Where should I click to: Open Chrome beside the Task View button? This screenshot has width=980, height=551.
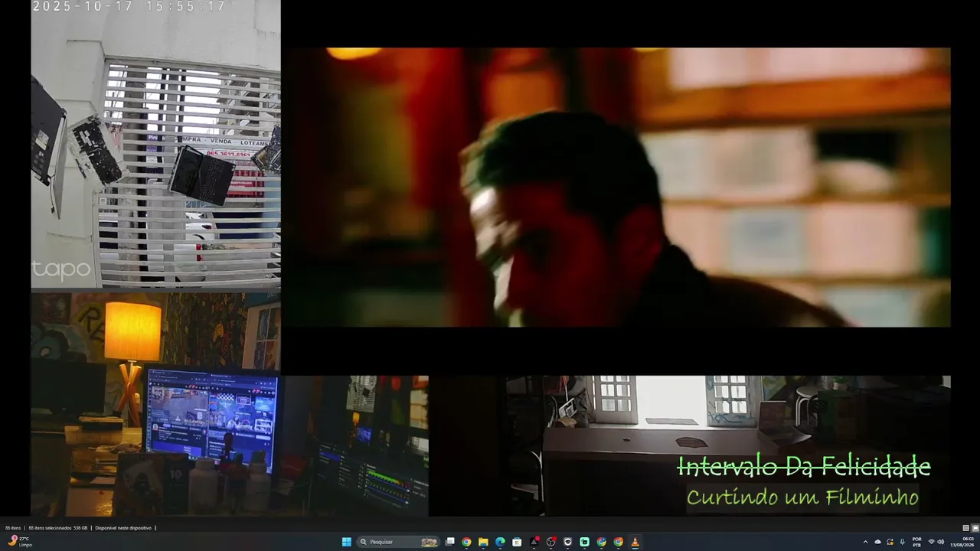466,542
